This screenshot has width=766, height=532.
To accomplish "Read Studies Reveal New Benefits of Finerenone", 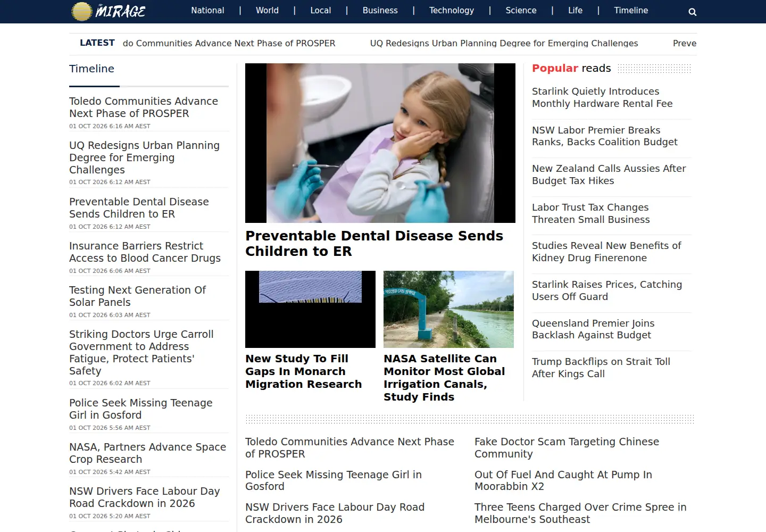I will tap(606, 252).
